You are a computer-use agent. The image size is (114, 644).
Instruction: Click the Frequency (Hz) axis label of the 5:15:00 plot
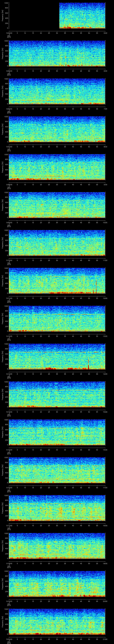[x=3, y=432]
